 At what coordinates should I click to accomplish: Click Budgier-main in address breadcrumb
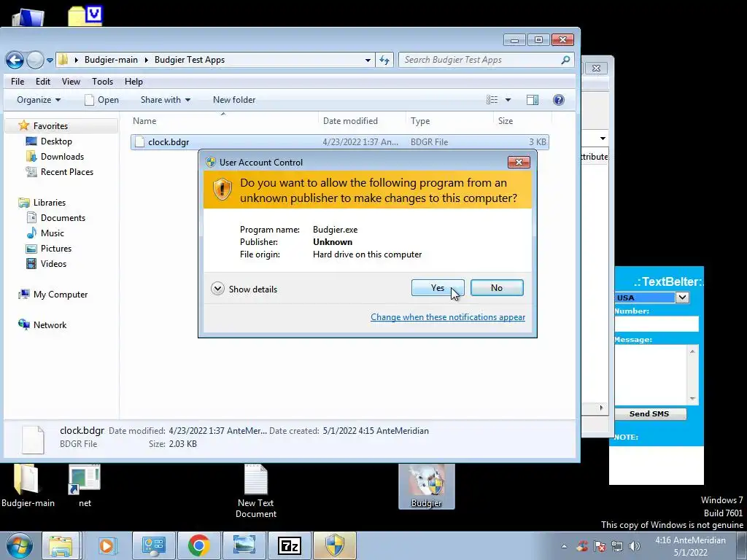[x=111, y=60]
